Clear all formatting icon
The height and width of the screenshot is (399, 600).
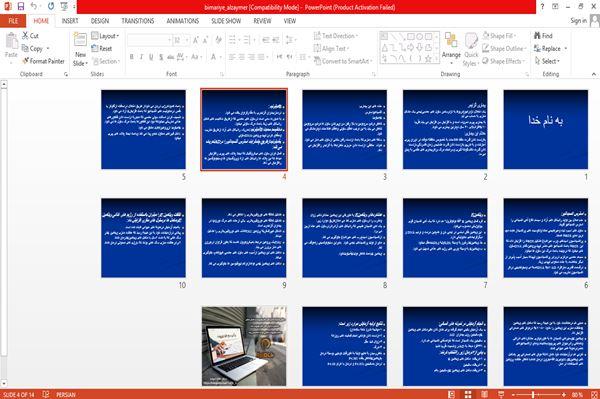click(218, 40)
